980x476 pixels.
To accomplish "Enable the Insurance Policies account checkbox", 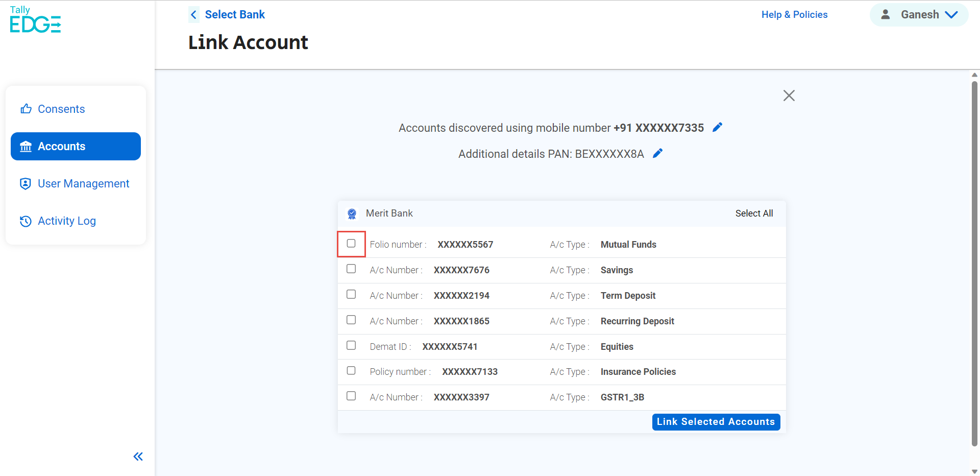I will tap(351, 370).
